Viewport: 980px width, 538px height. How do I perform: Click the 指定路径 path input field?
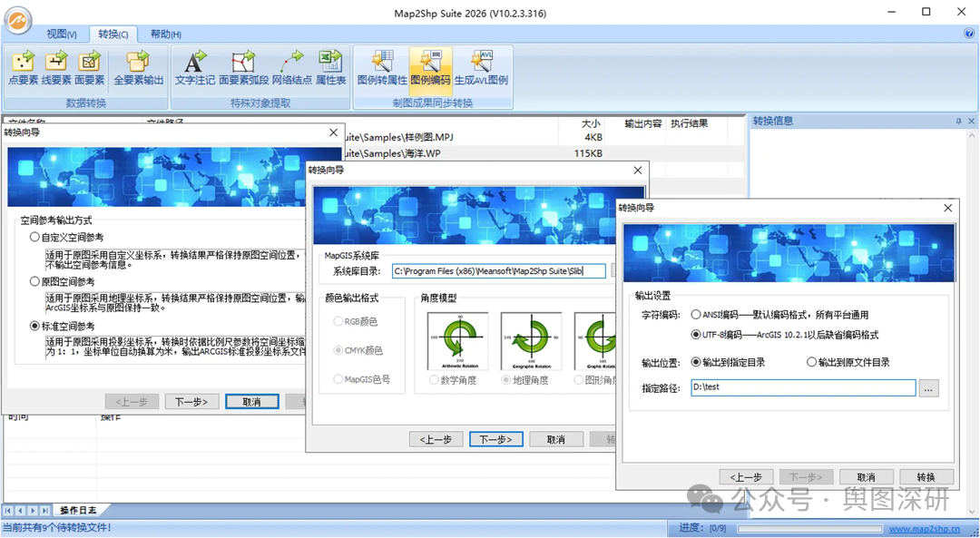pos(803,387)
